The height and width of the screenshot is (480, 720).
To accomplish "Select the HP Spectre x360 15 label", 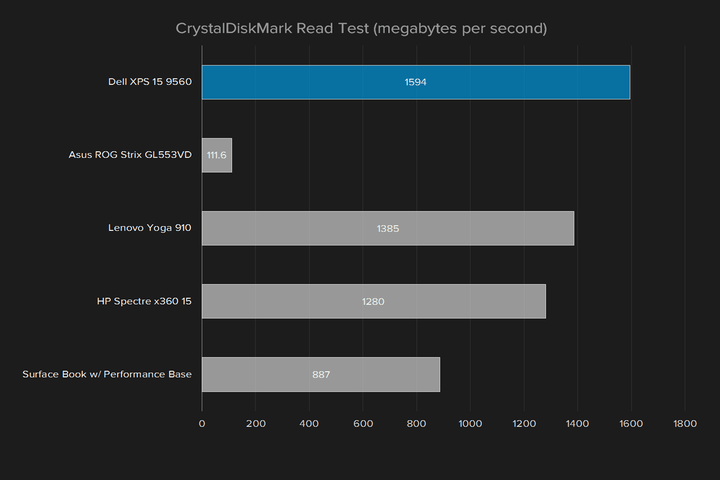I will coord(144,301).
